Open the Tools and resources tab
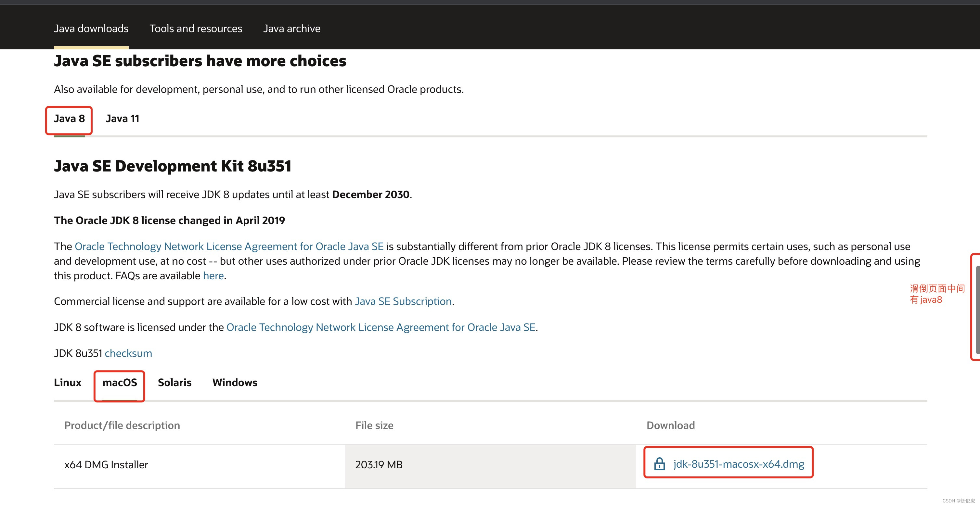Image resolution: width=980 pixels, height=506 pixels. [x=196, y=29]
